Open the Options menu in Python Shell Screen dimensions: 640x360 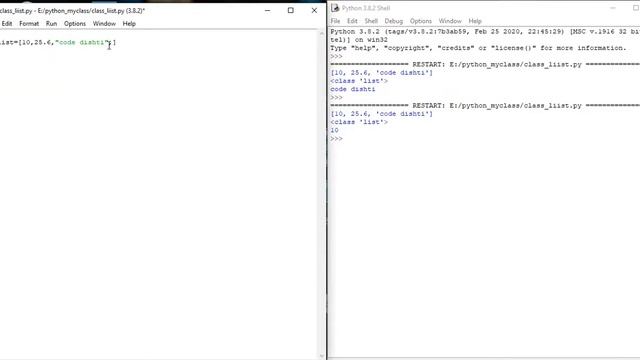pos(421,21)
